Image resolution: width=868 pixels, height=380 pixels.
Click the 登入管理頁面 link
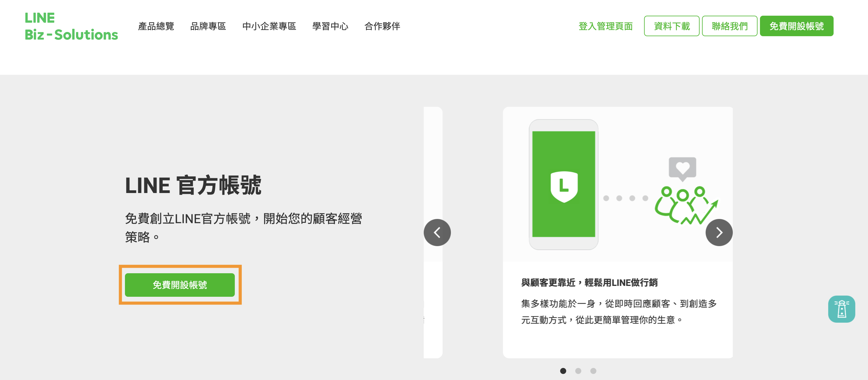tap(605, 26)
